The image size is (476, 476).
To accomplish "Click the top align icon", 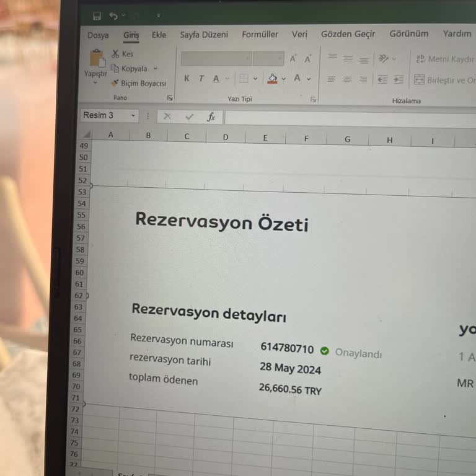I will tap(332, 57).
